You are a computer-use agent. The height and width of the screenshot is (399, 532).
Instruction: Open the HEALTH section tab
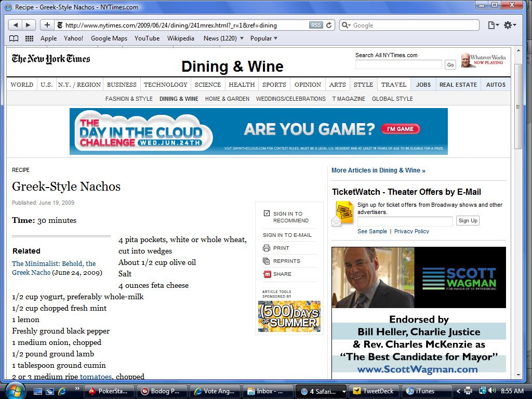click(x=242, y=85)
